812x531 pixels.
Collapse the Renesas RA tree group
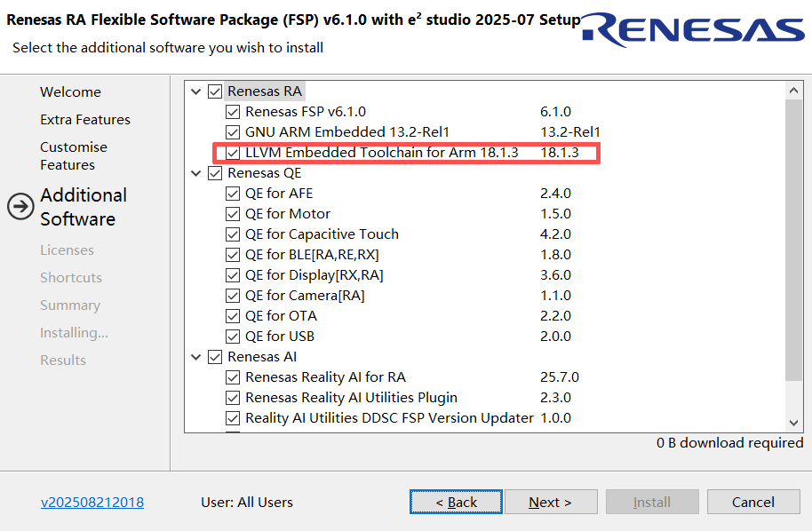pos(195,91)
